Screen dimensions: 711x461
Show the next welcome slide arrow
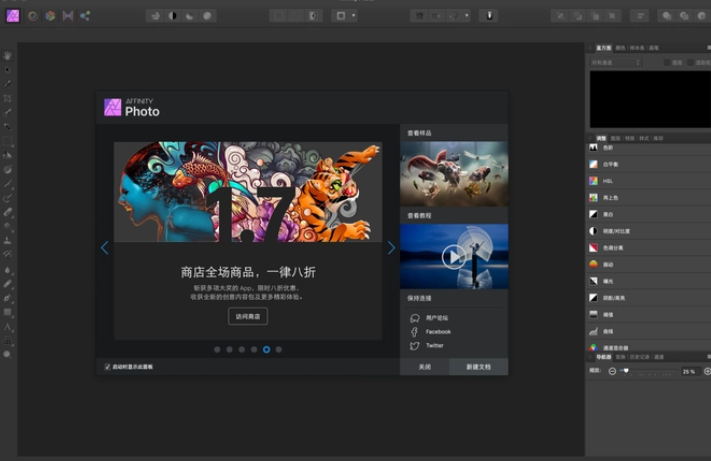click(391, 248)
